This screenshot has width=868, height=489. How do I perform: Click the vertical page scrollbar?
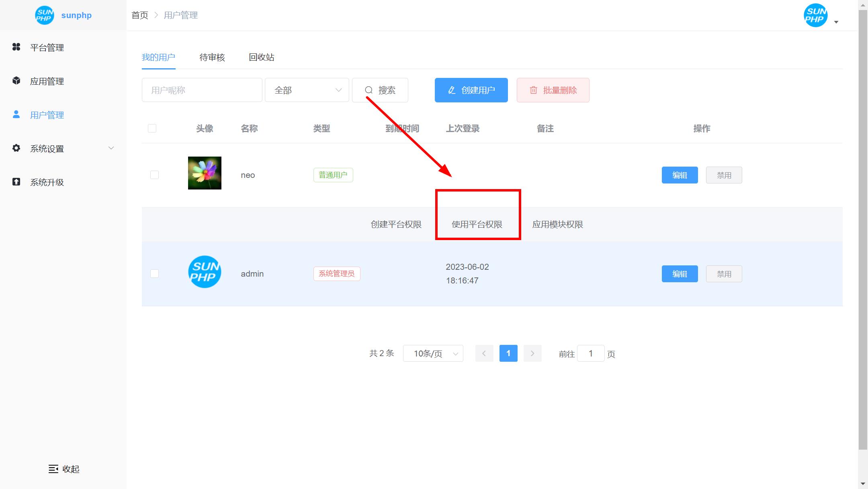tap(863, 229)
